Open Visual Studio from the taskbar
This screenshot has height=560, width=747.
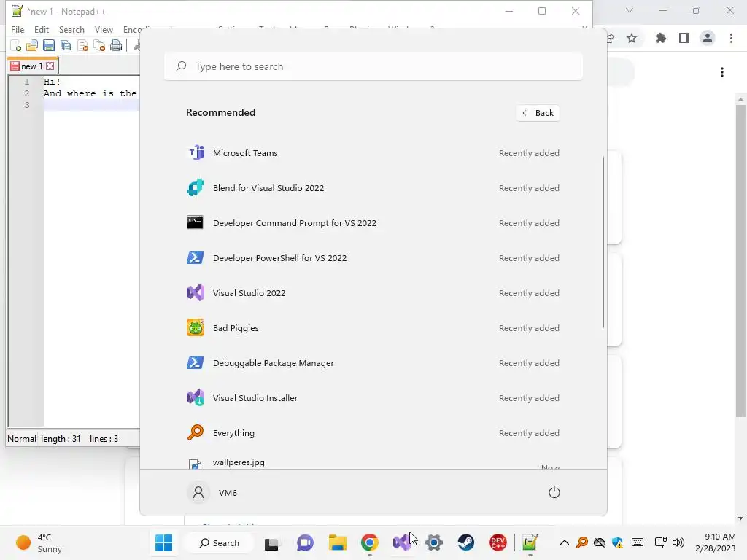pyautogui.click(x=402, y=542)
